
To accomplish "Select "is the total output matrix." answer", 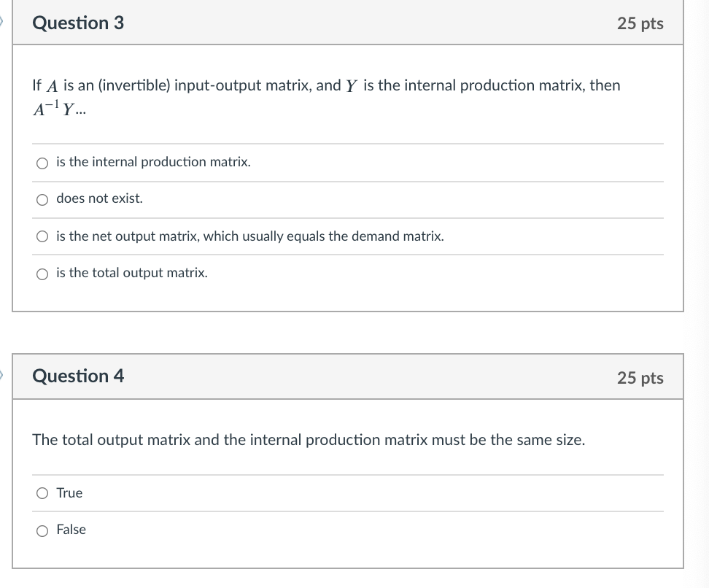I will point(42,273).
